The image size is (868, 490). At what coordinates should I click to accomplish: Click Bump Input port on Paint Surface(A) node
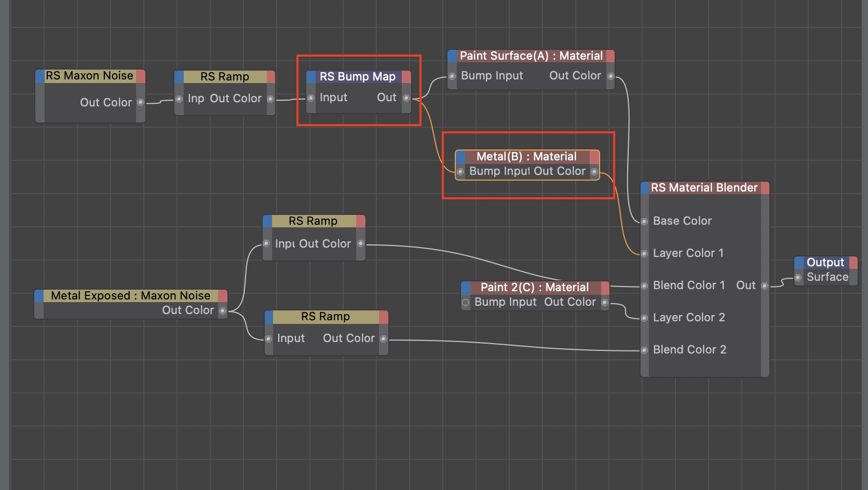pyautogui.click(x=452, y=76)
